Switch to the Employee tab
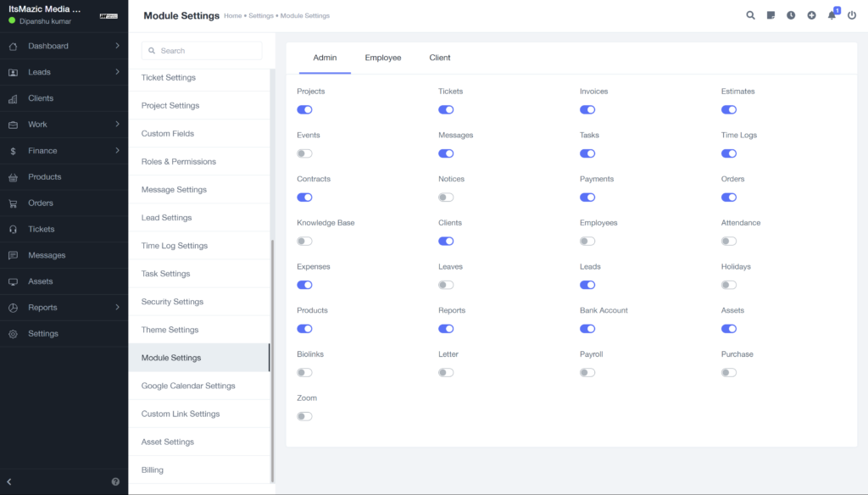Screen dimensions: 868x495 (x=382, y=58)
